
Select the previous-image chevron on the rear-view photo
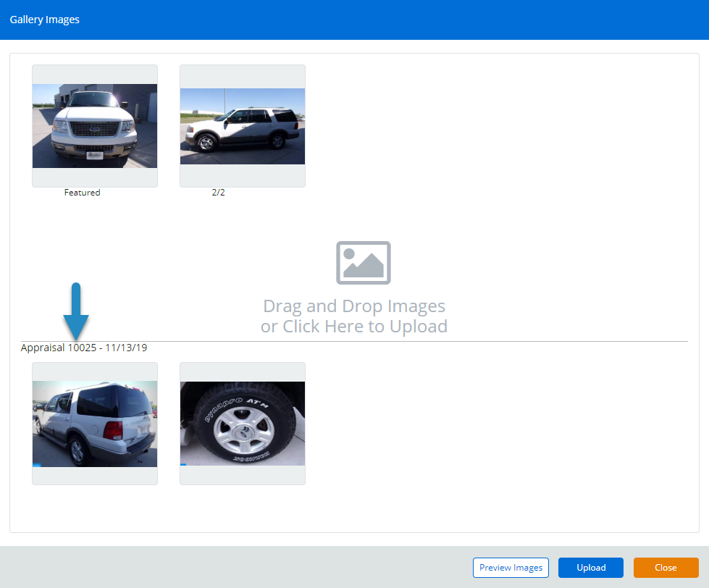pyautogui.click(x=36, y=424)
